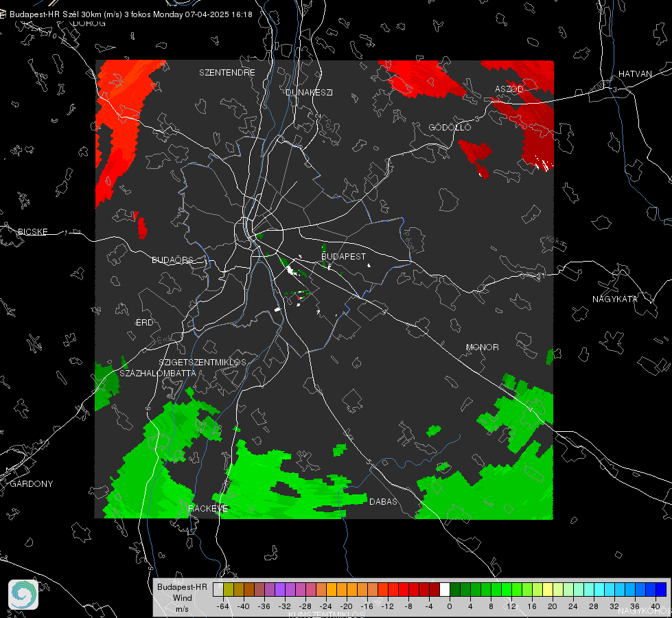Click the BUDAPEST city label

tap(343, 256)
